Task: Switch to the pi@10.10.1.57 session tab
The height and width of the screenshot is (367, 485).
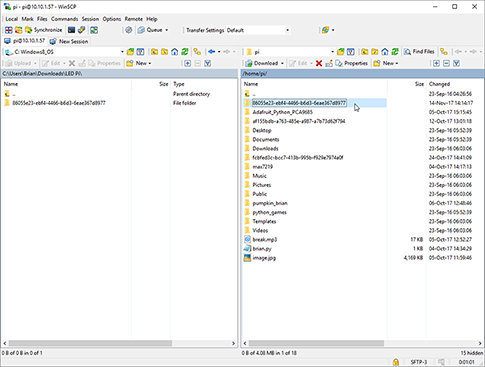Action: 25,41
